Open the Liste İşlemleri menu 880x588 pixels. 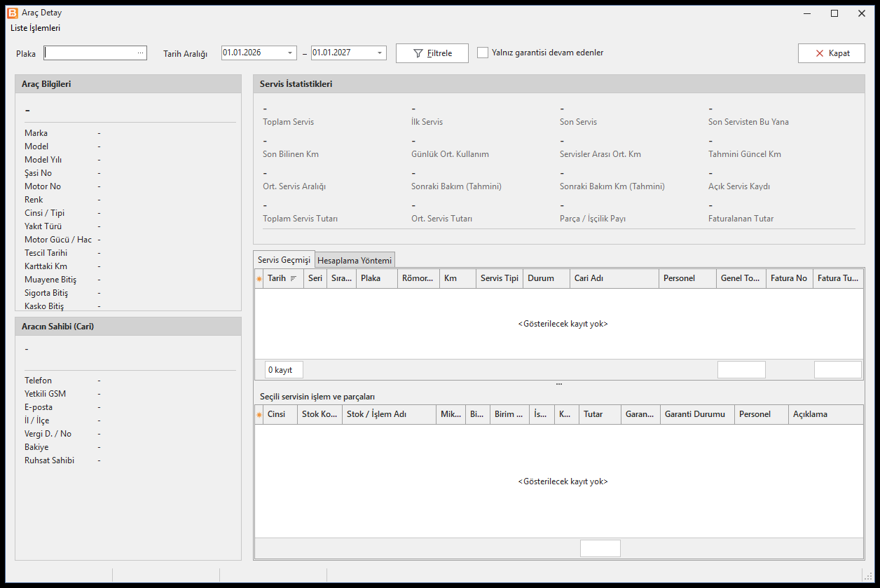[36, 28]
